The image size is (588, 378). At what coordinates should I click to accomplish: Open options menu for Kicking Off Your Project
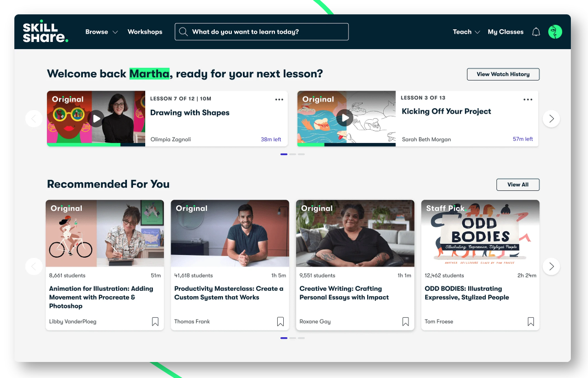point(528,99)
